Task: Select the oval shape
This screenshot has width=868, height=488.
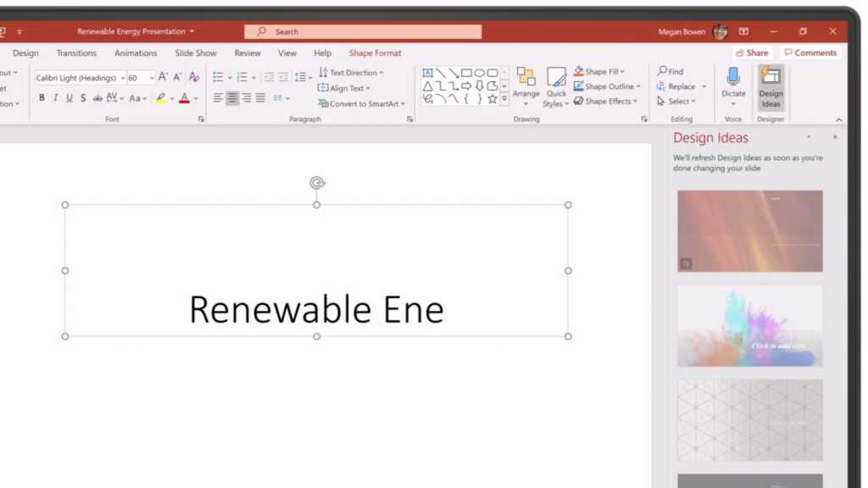Action: tap(480, 73)
